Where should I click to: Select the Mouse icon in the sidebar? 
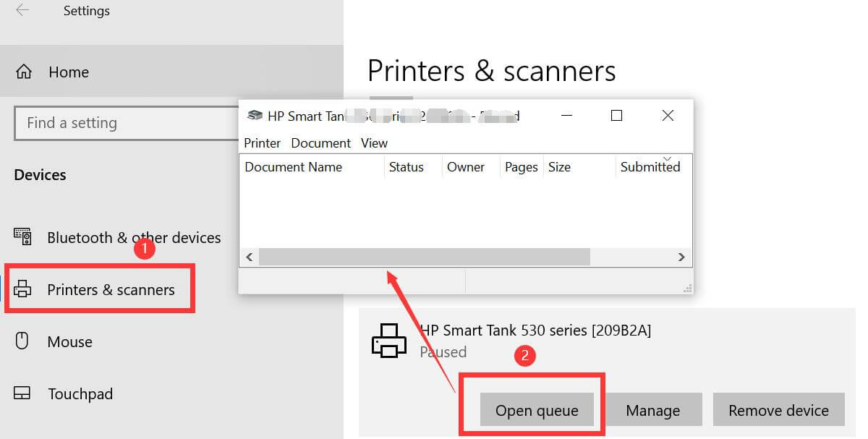24,341
